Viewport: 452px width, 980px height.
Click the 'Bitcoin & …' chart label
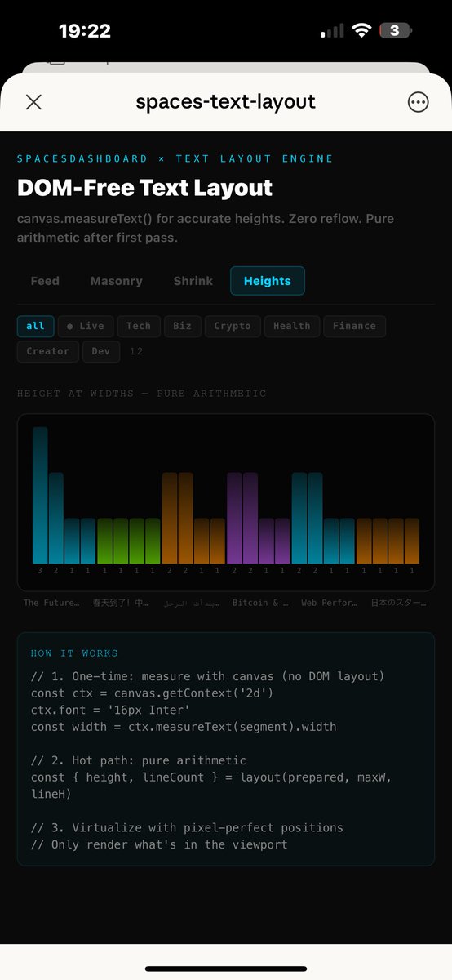pyautogui.click(x=260, y=603)
